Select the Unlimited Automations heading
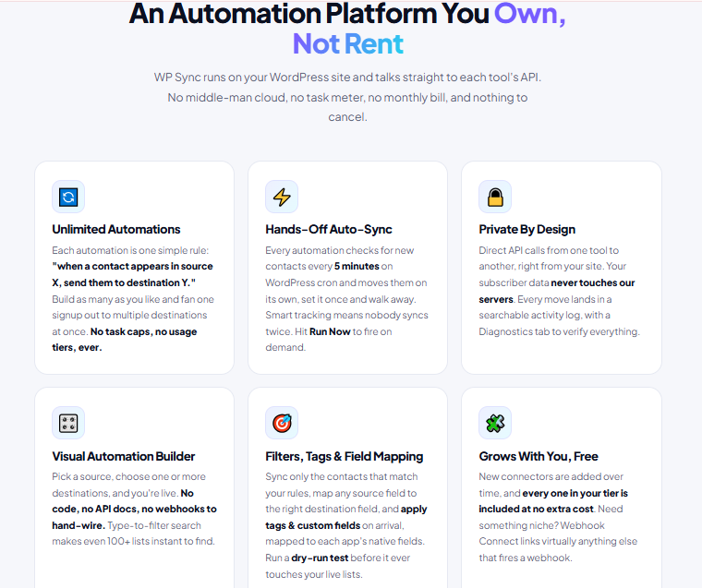Image resolution: width=702 pixels, height=588 pixels. click(x=116, y=229)
